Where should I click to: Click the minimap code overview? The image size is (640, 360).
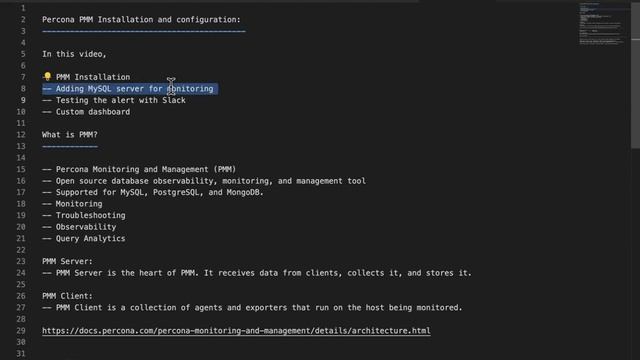602,23
